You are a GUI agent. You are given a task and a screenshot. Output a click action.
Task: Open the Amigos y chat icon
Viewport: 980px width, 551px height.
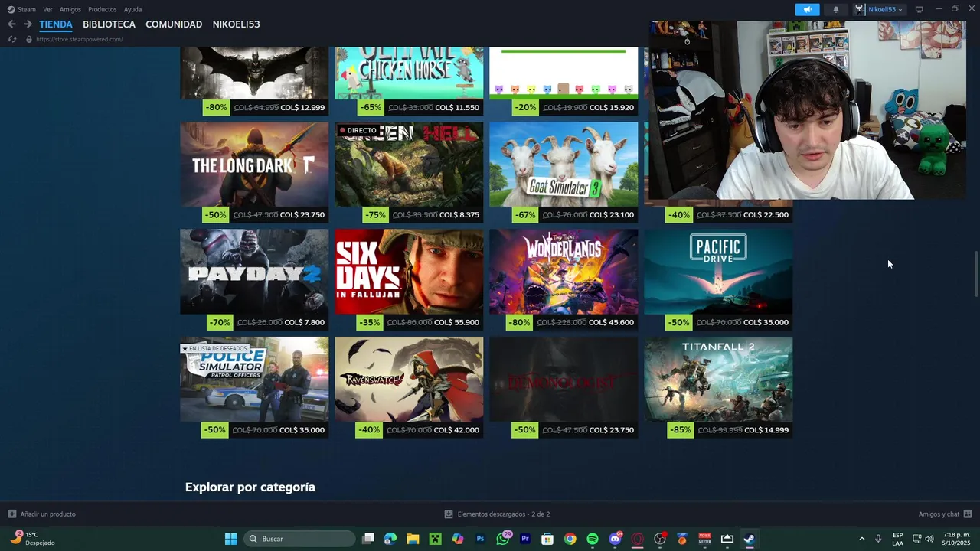[x=968, y=514]
